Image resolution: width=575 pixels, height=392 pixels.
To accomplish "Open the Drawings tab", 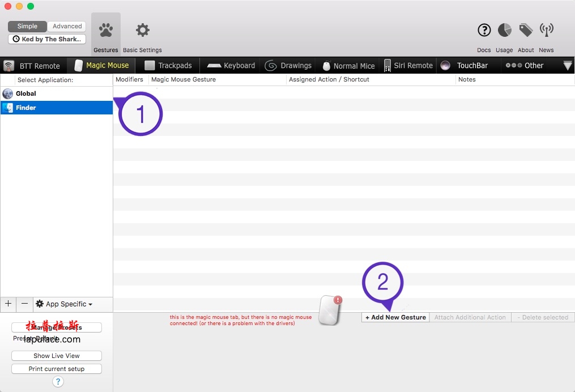I will coord(288,66).
